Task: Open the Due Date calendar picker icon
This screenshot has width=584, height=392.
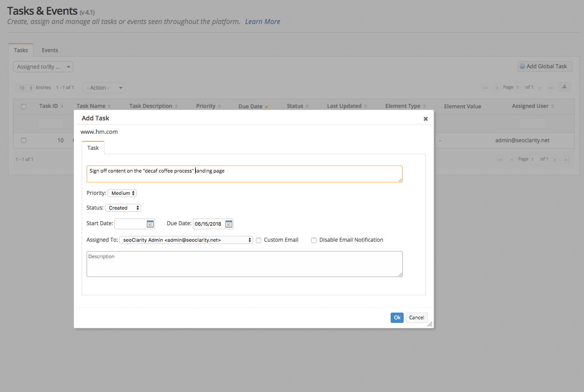Action: point(229,223)
